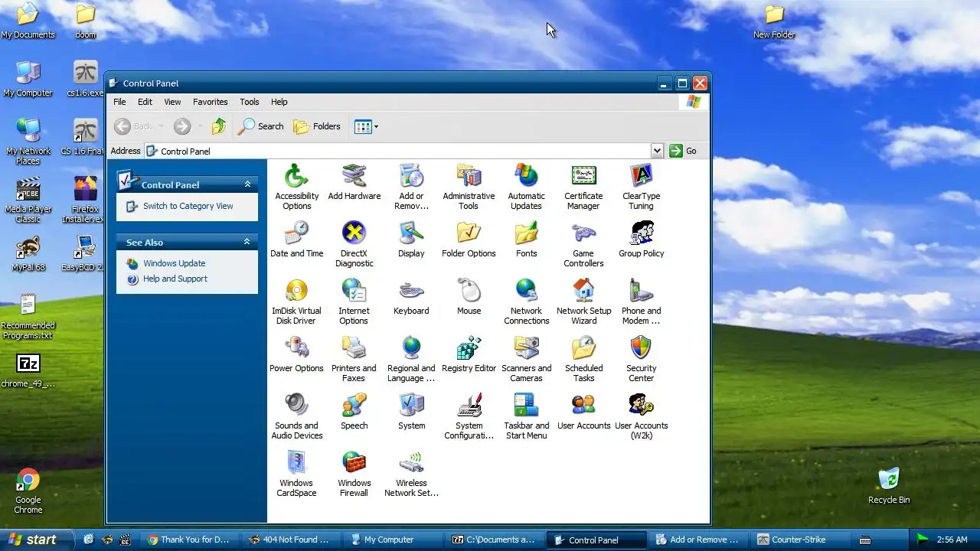The image size is (980, 551).
Task: Open Sounds and Audio Devices icon
Action: (x=296, y=416)
